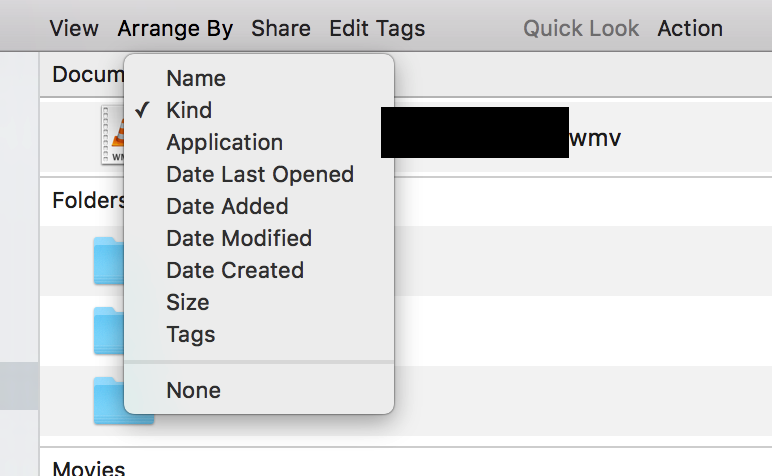Image resolution: width=772 pixels, height=476 pixels.
Task: Open the View toolbar menu
Action: tap(74, 29)
